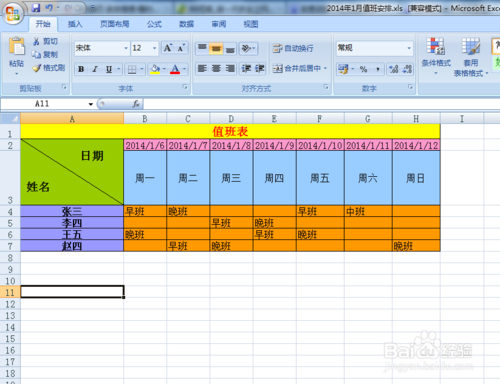
Task: Select the 值班表 title cell
Action: pos(230,131)
